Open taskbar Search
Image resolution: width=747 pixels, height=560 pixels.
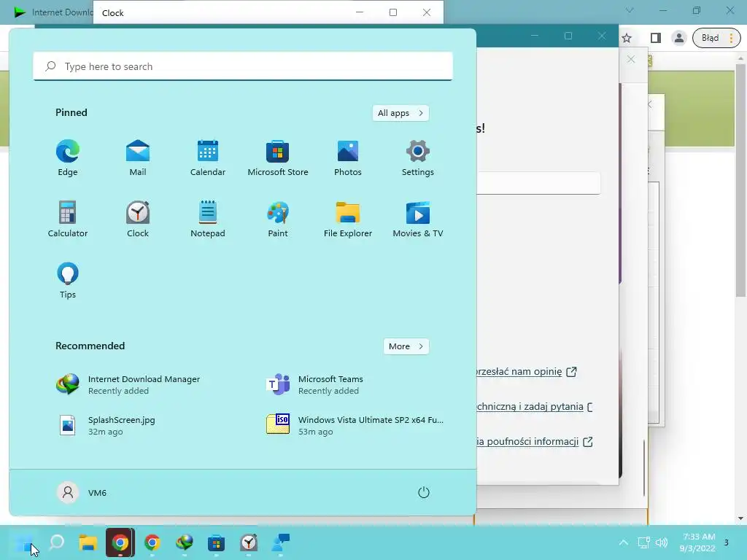pyautogui.click(x=56, y=542)
